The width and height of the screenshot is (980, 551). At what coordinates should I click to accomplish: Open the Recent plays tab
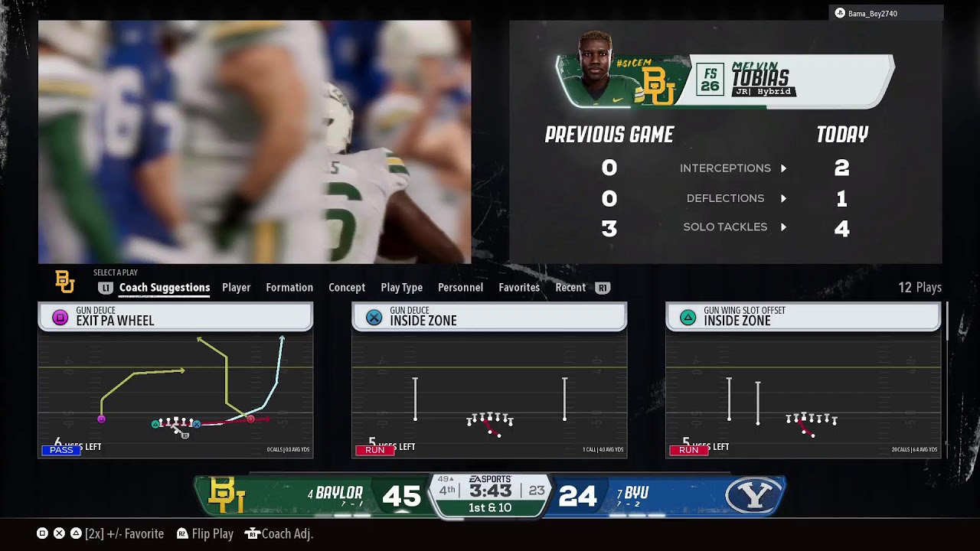point(570,288)
